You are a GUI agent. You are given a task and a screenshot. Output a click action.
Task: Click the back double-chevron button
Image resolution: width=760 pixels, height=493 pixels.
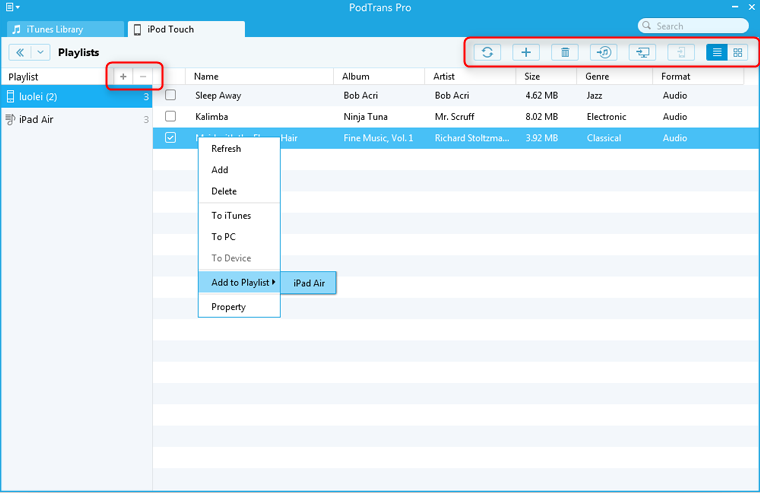(19, 52)
